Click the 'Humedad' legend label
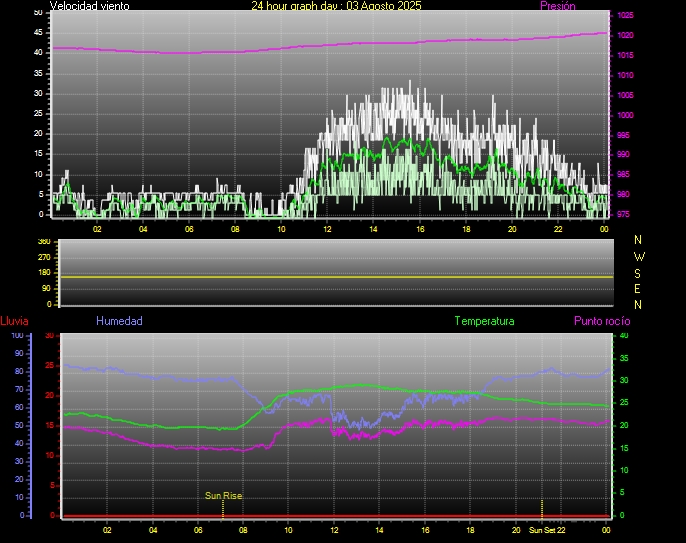Image resolution: width=686 pixels, height=543 pixels. (x=119, y=321)
